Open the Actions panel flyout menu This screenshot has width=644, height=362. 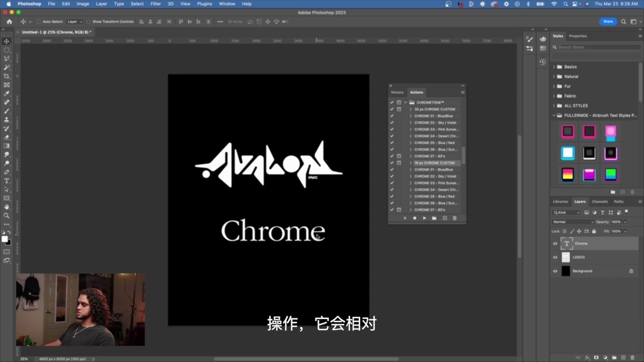pyautogui.click(x=462, y=92)
